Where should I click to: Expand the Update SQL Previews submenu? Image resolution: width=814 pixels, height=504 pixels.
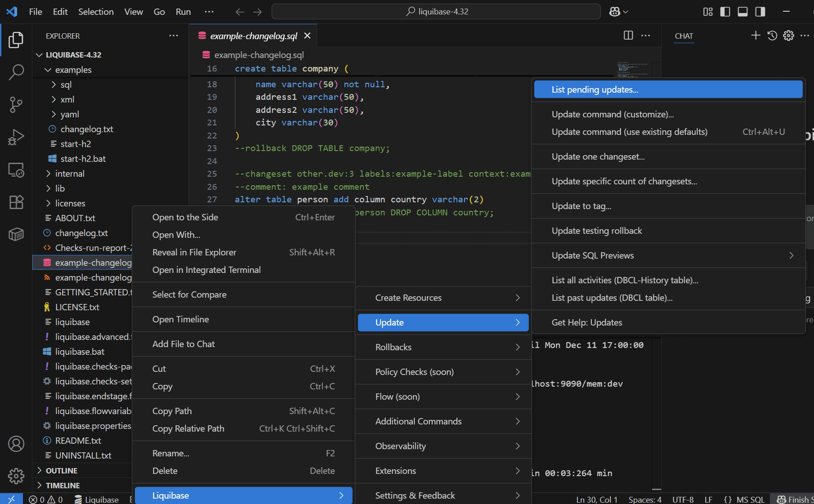(x=668, y=255)
